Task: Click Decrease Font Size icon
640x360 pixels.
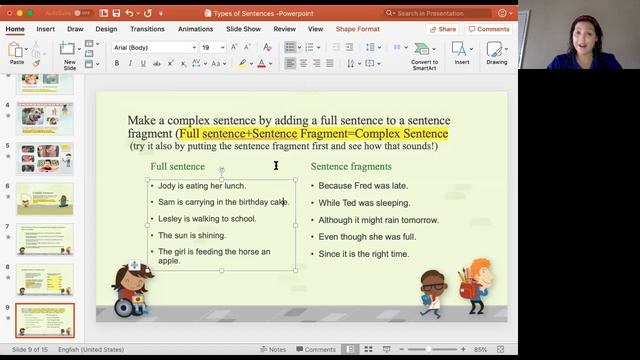Action: point(247,47)
